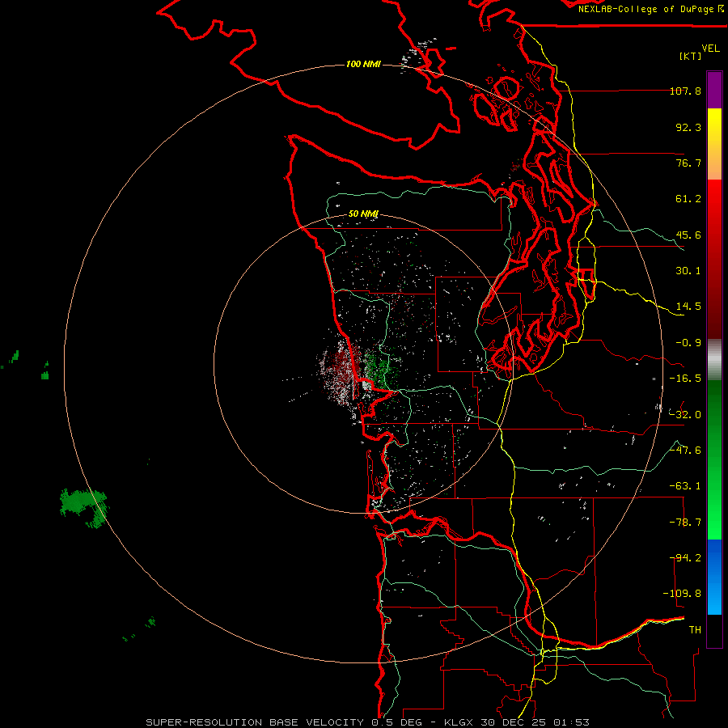Click the 92.3 velocity scale value
728x728 pixels.
688,127
